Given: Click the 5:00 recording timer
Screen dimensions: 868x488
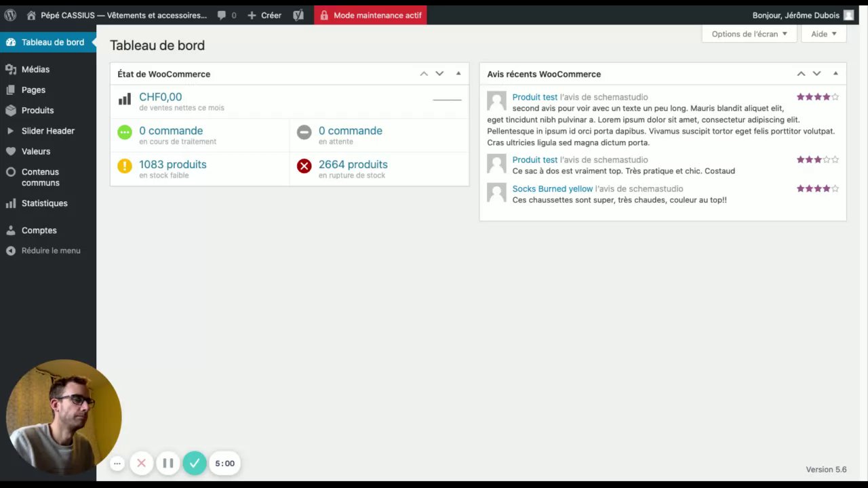Looking at the screenshot, I should click(x=224, y=464).
